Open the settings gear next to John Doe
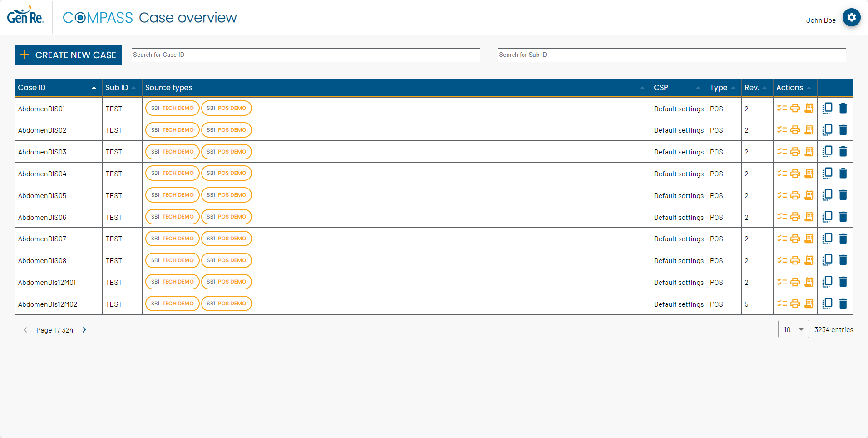 [x=851, y=18]
